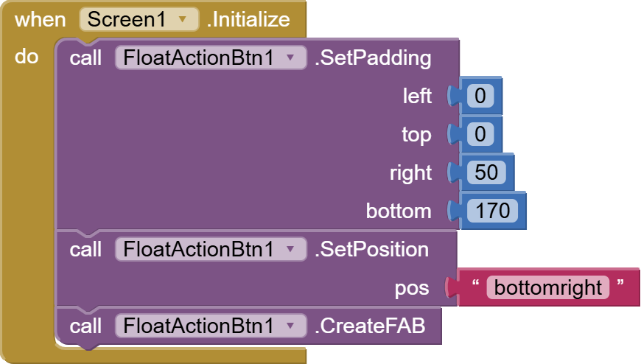
Task: Select the "when" event block header
Action: point(41,20)
